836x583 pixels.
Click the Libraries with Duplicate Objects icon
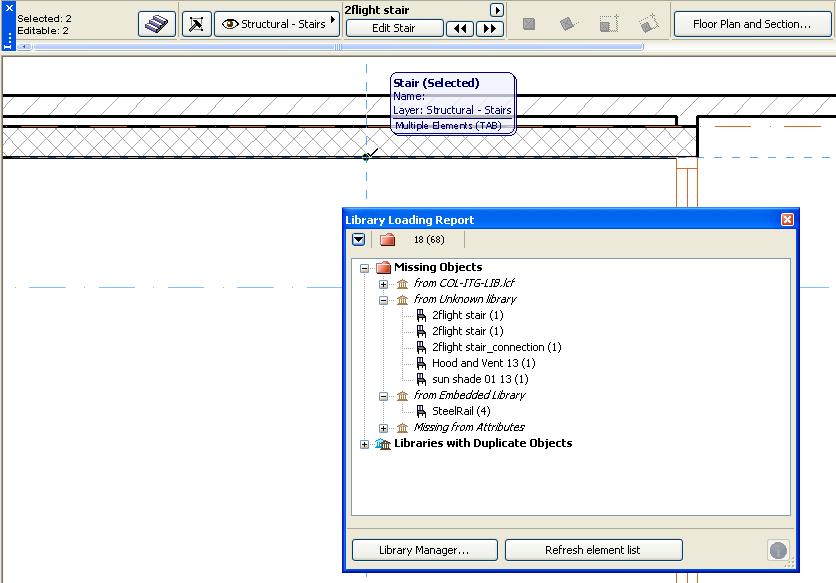pyautogui.click(x=383, y=444)
